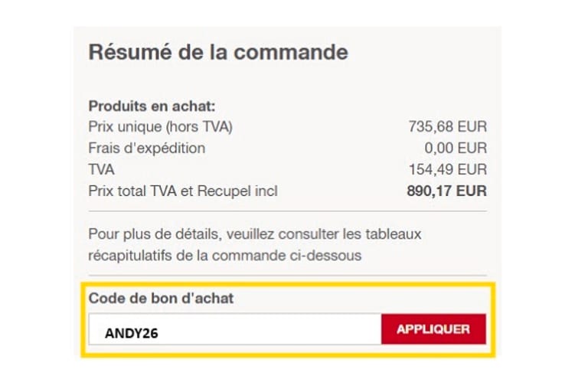Click 'Prix total TVA et Recupel incl' label
The width and height of the screenshot is (588, 392).
183,191
